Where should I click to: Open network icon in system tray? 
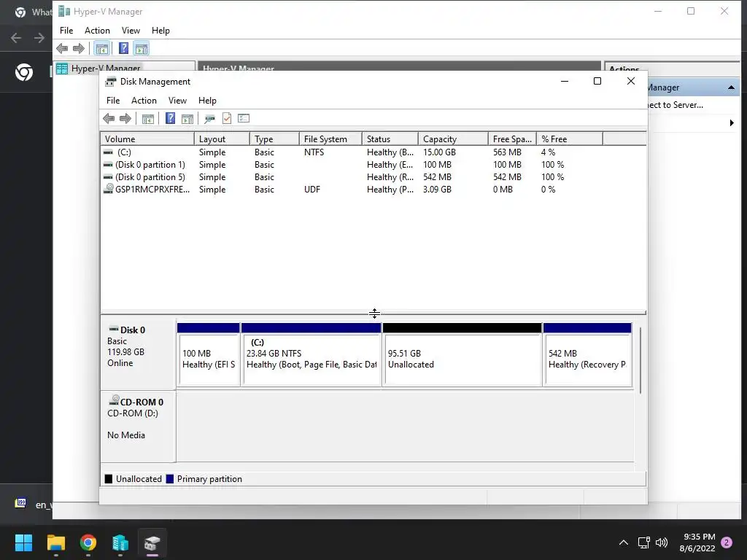[643, 542]
